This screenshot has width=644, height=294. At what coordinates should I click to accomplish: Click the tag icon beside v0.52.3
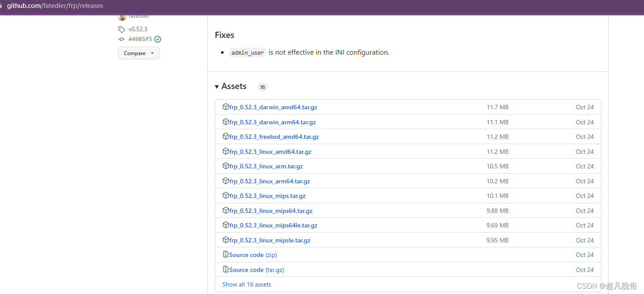pyautogui.click(x=121, y=29)
